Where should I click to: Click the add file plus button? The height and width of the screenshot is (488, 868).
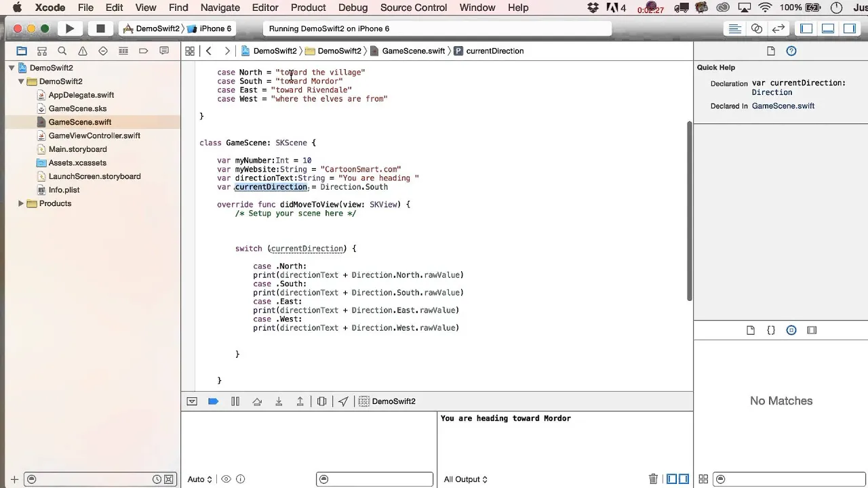(14, 479)
